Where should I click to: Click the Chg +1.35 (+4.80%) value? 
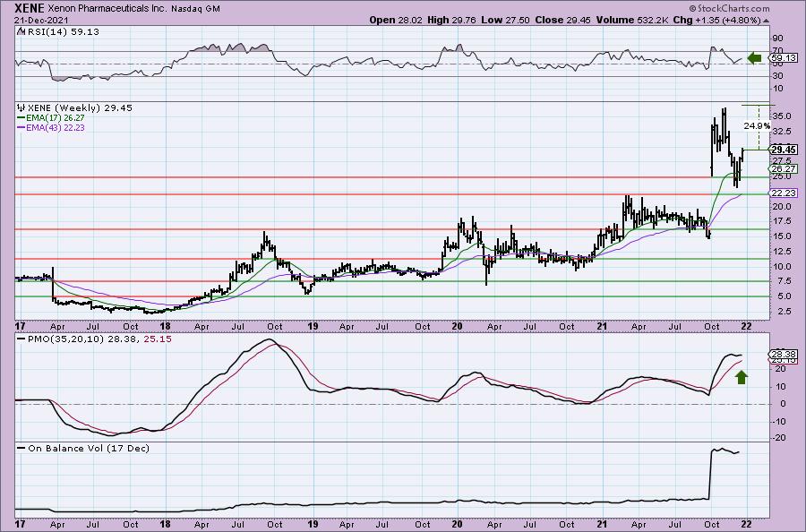pos(716,20)
